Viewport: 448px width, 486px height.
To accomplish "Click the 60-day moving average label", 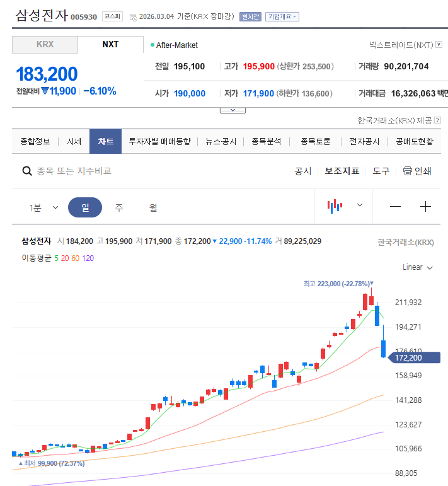I will pyautogui.click(x=75, y=258).
